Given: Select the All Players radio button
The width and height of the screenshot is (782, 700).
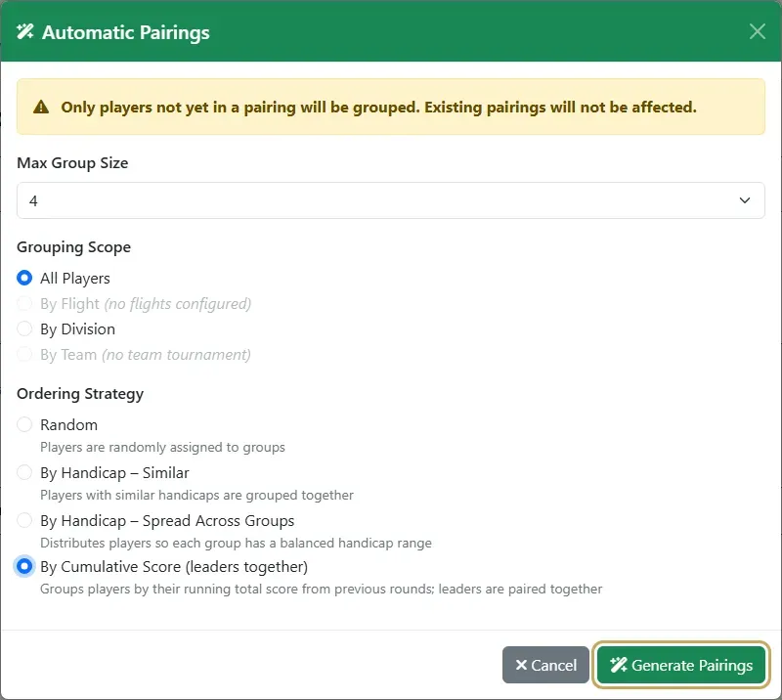Looking at the screenshot, I should pyautogui.click(x=24, y=278).
